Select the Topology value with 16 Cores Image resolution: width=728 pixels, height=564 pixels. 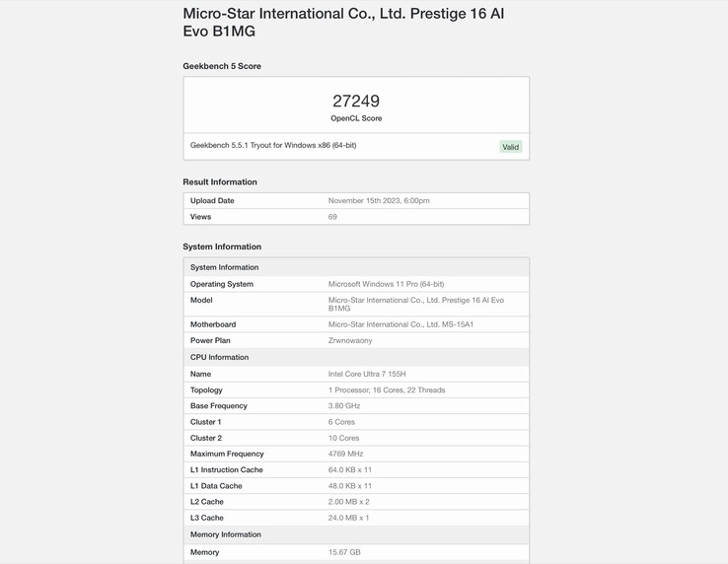pyautogui.click(x=387, y=390)
